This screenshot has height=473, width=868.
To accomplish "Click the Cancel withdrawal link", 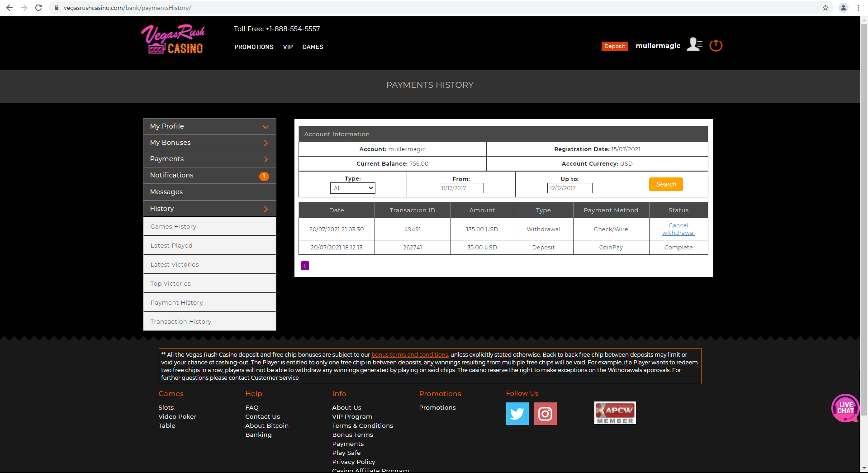I will (678, 229).
